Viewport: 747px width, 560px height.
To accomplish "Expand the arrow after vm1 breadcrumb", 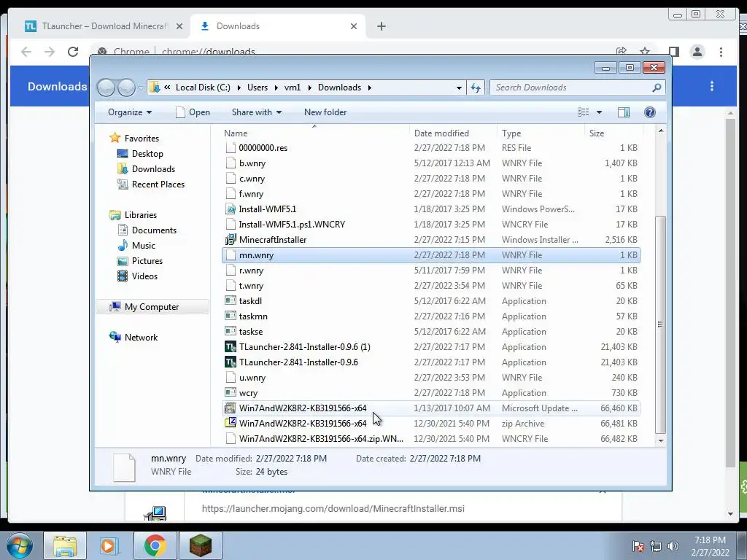I will point(309,87).
